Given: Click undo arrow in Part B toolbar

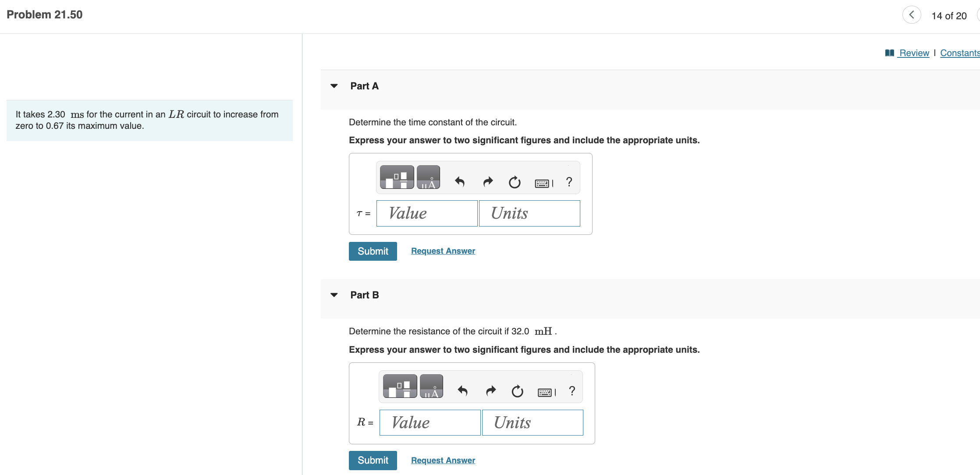Looking at the screenshot, I should click(462, 390).
